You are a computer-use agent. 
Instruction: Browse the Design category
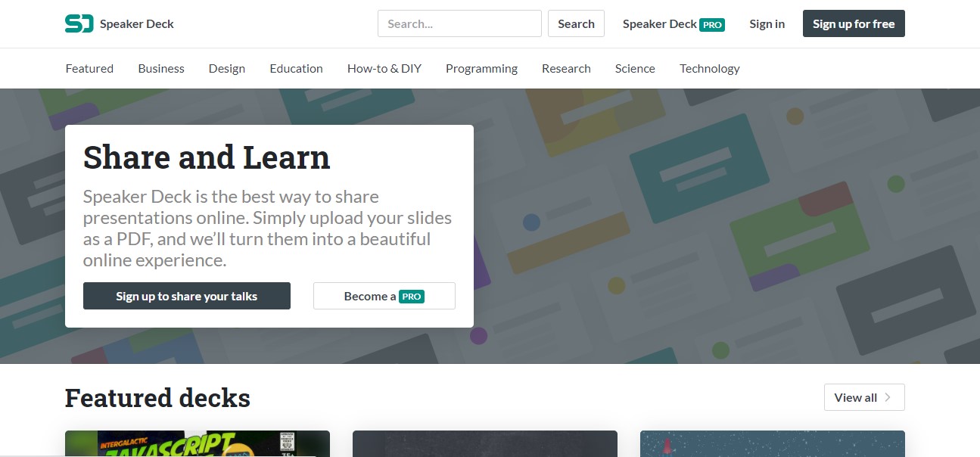coord(227,68)
